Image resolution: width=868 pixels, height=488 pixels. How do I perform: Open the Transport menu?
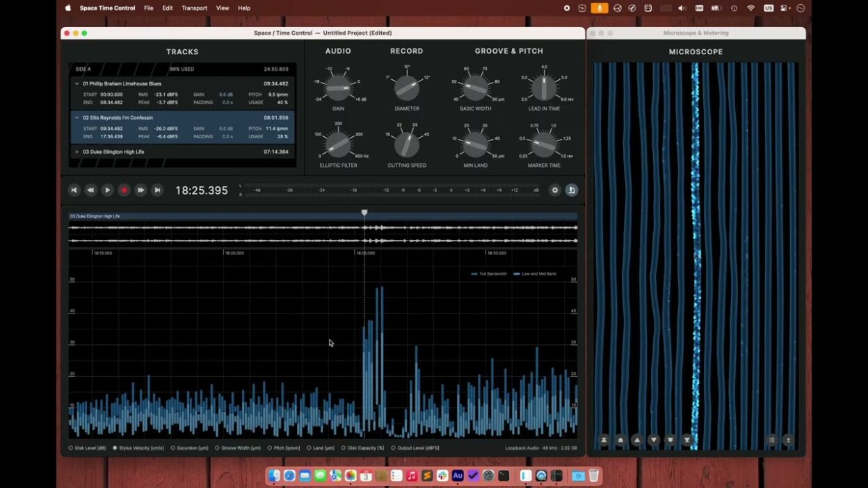pyautogui.click(x=194, y=8)
